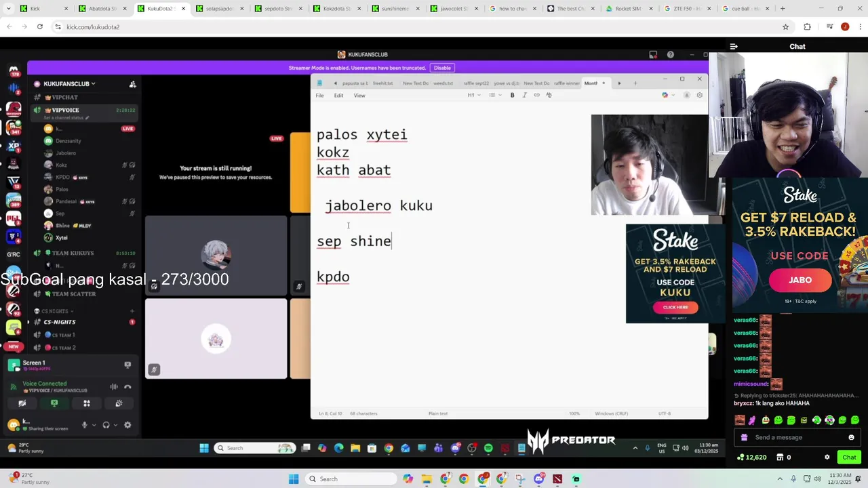The image size is (868, 488).
Task: Toggle italic formatting in Notepad toolbar
Action: (524, 95)
